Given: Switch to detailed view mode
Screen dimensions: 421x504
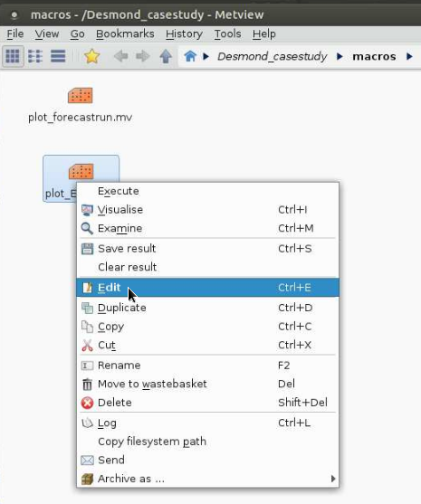Looking at the screenshot, I should (x=58, y=56).
